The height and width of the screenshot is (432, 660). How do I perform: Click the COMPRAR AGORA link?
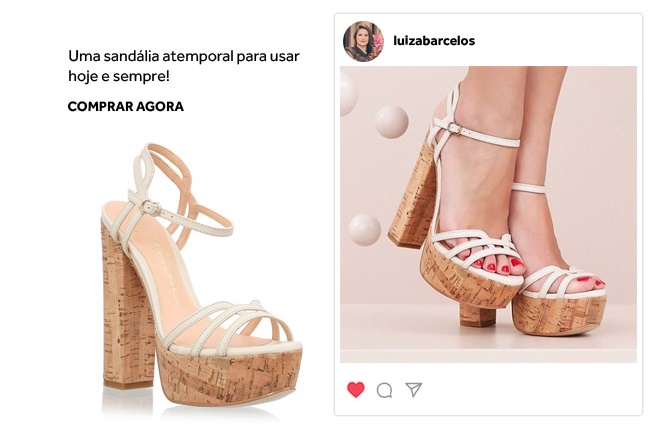125,107
